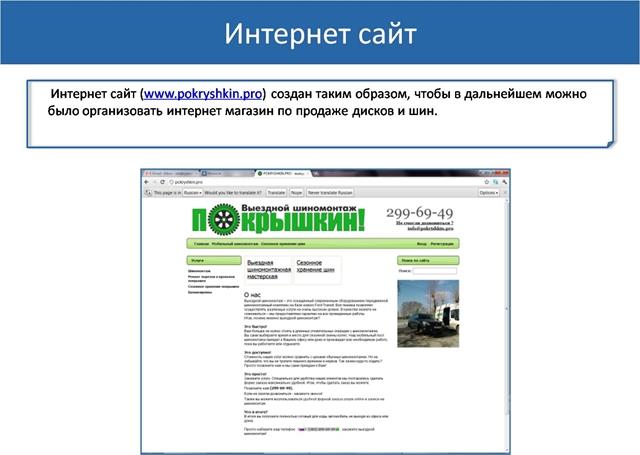Click the browser forward arrow

[x=153, y=182]
